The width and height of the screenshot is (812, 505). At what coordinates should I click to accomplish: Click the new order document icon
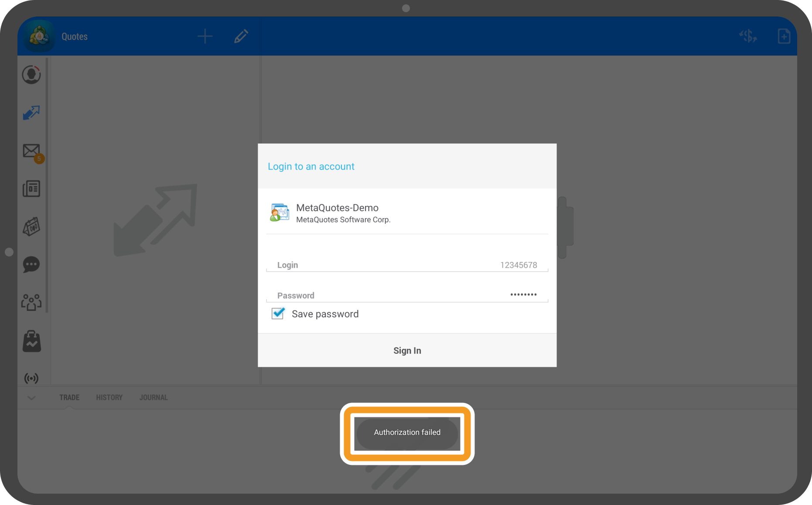pos(784,36)
